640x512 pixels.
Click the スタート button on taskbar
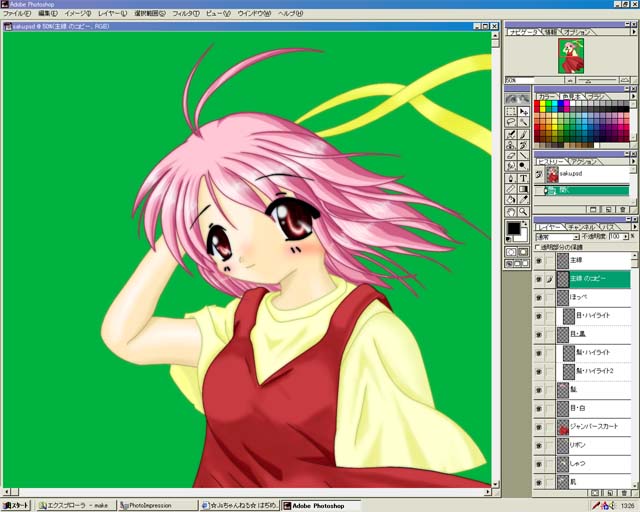pos(16,505)
